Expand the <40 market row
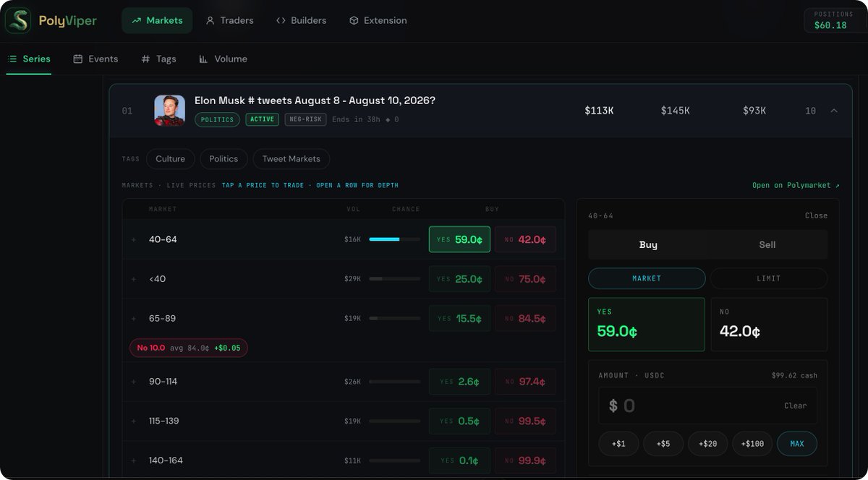 (x=133, y=279)
